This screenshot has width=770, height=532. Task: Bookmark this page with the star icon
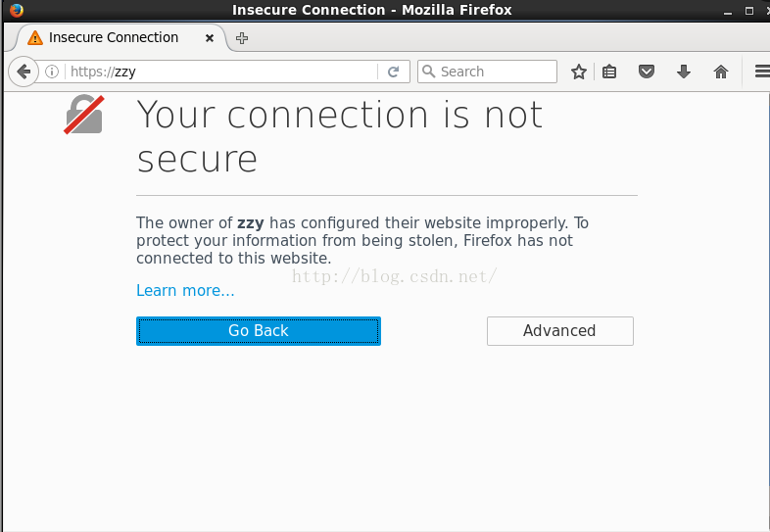[x=579, y=72]
